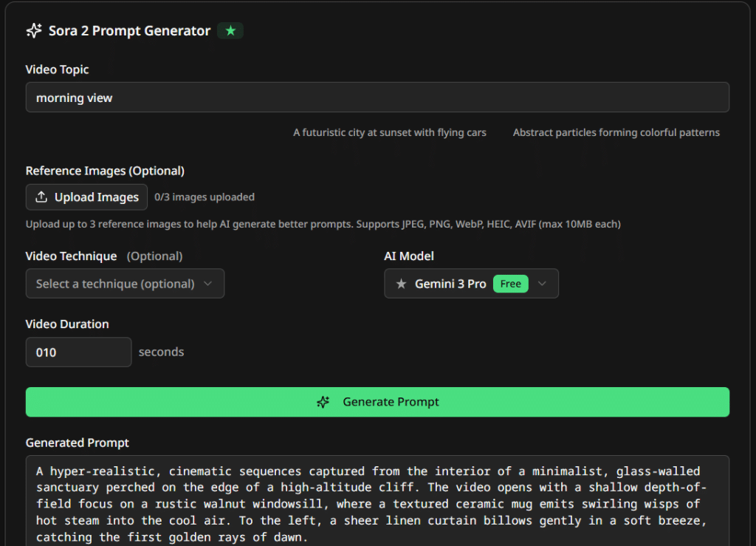Click inside the Generated Prompt text area
The width and height of the screenshot is (756, 546).
point(377,502)
